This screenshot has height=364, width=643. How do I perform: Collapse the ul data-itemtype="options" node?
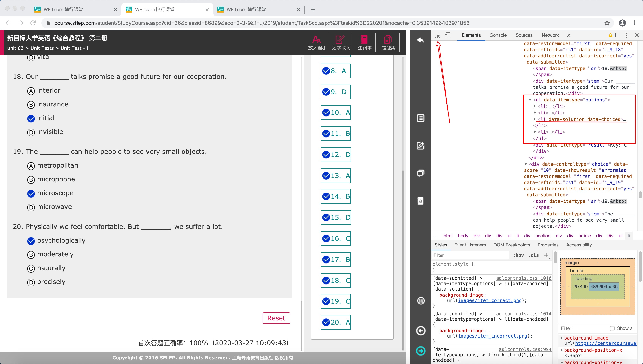530,100
